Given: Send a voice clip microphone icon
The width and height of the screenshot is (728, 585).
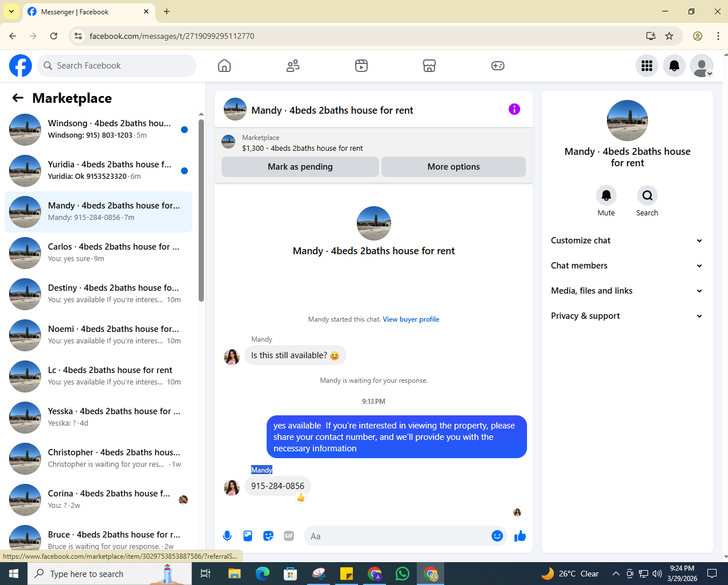Looking at the screenshot, I should point(227,536).
